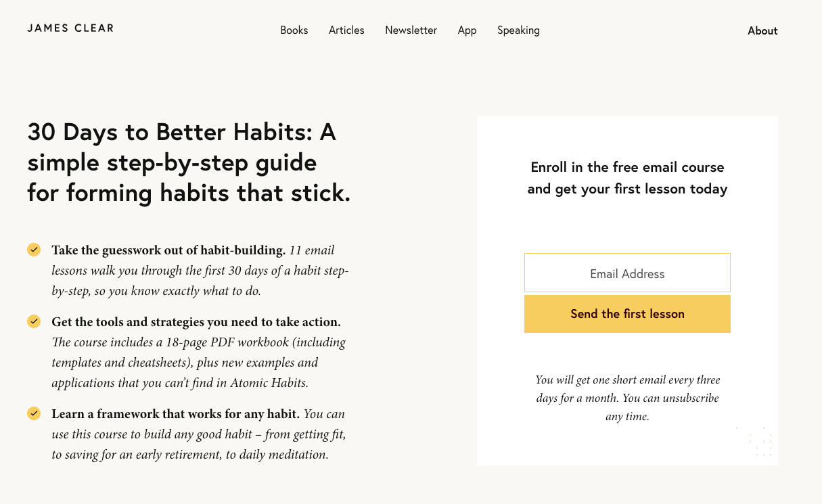Image resolution: width=822 pixels, height=504 pixels.
Task: Open the Newsletter nav link
Action: click(411, 30)
